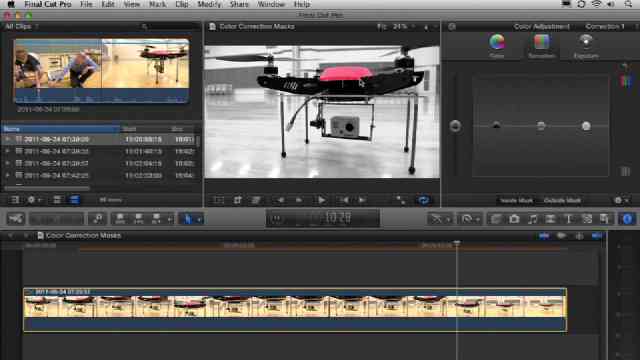Toggle the Inspector button
640x360 pixels.
tap(627, 219)
